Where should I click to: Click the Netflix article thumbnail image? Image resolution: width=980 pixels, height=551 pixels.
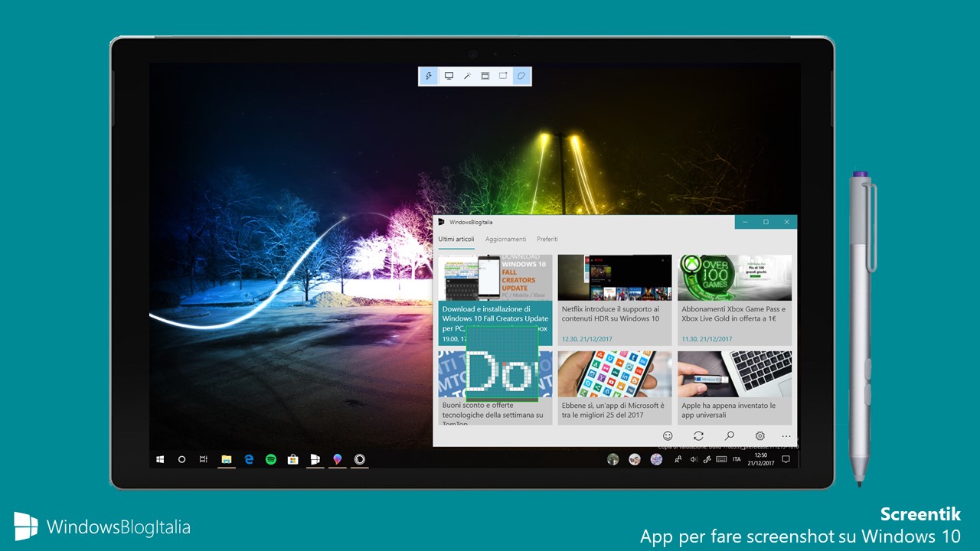coord(615,277)
